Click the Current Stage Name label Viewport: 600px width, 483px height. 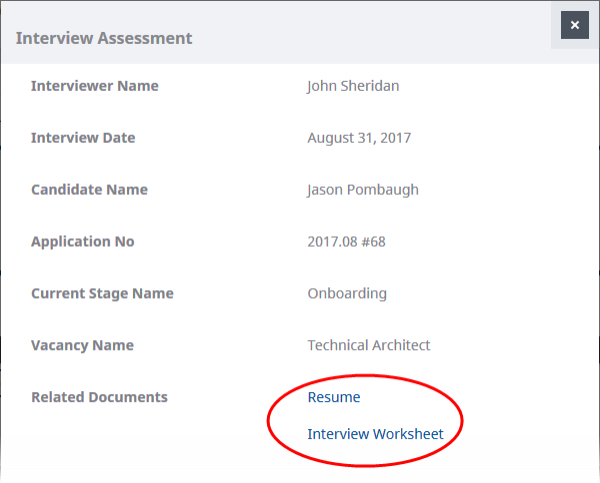102,294
